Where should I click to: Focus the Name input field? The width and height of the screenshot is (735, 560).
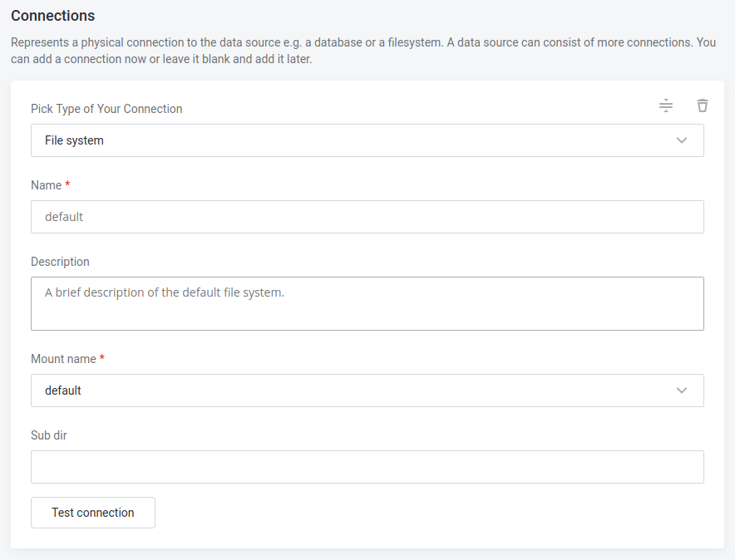coord(367,217)
